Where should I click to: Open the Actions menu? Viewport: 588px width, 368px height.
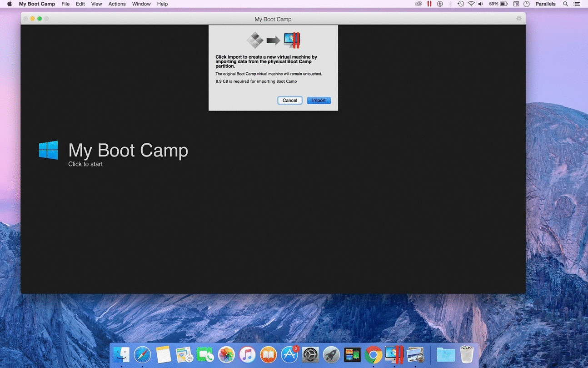pos(117,4)
